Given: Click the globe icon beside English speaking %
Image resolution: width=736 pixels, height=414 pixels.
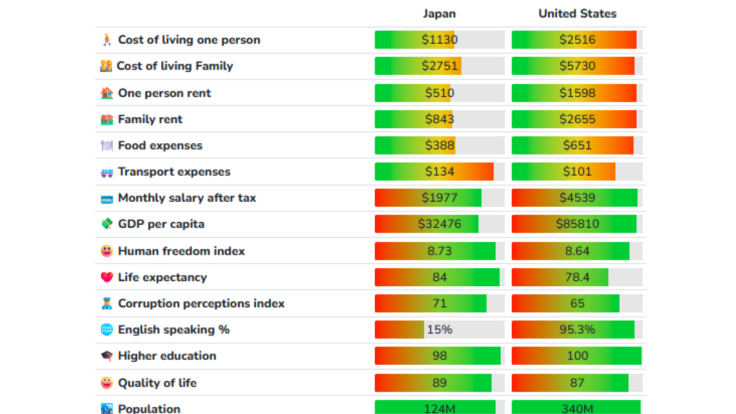Looking at the screenshot, I should [x=106, y=330].
